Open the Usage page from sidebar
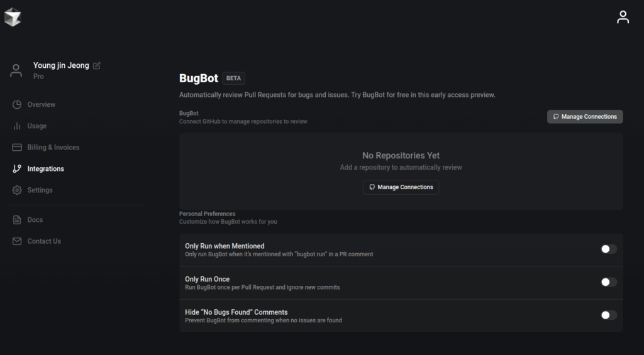Image resolution: width=644 pixels, height=355 pixels. pyautogui.click(x=37, y=126)
